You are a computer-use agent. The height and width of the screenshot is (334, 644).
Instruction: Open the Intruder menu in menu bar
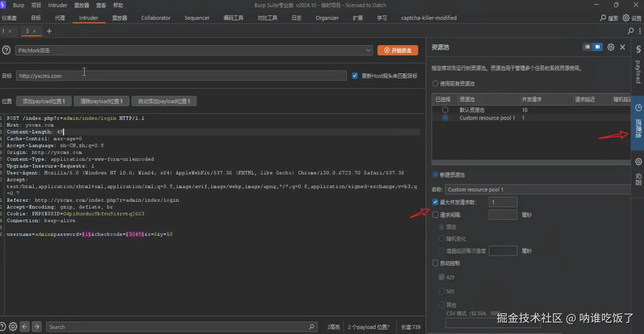coord(58,5)
